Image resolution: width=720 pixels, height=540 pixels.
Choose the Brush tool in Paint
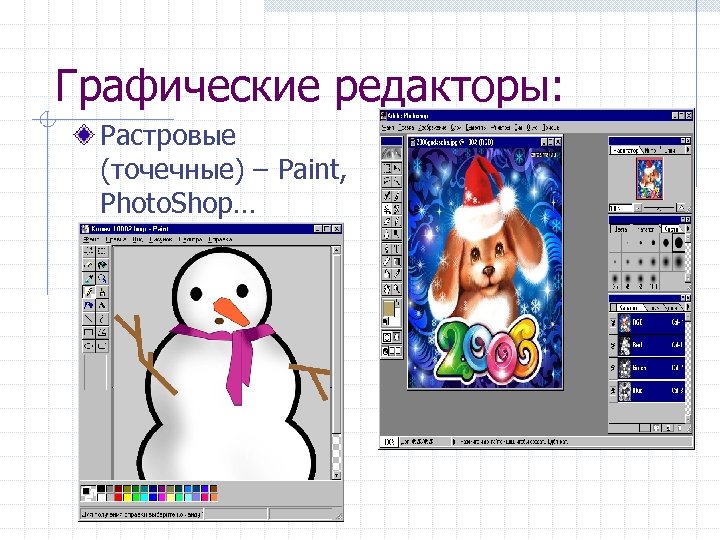tap(102, 292)
